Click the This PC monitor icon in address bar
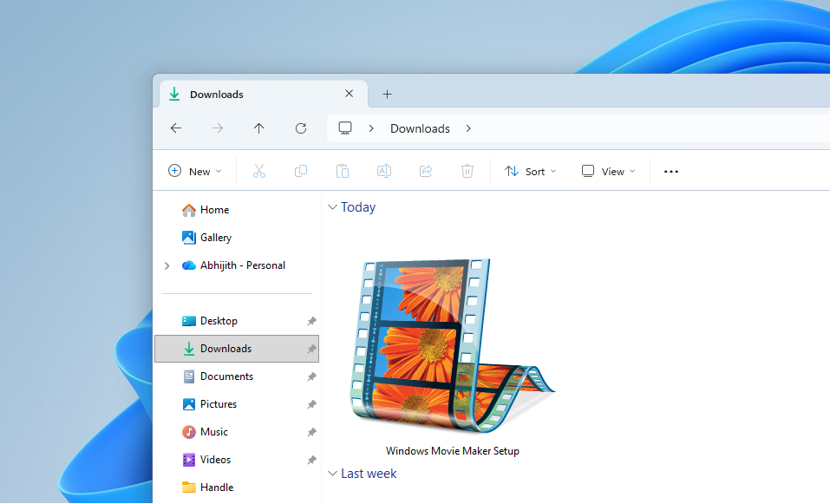Image resolution: width=830 pixels, height=504 pixels. 345,128
